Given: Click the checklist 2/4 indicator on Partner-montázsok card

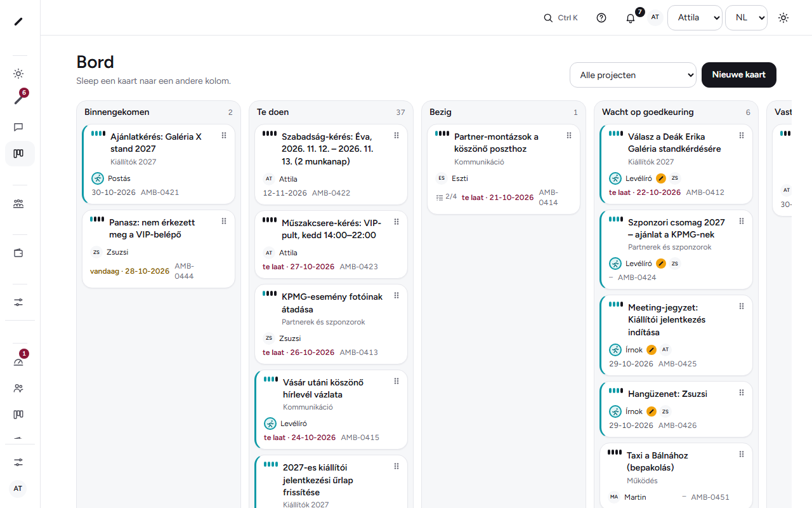Looking at the screenshot, I should point(447,197).
